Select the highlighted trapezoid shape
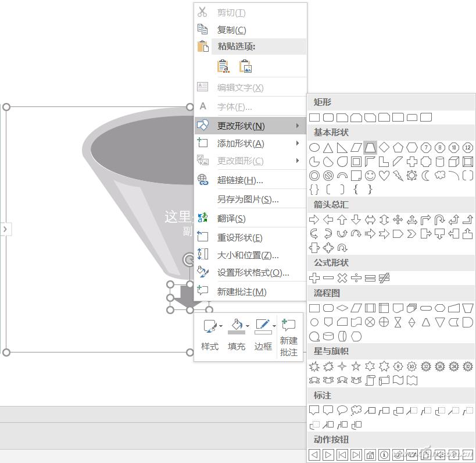Screen dimensions: 476x463 click(370, 147)
